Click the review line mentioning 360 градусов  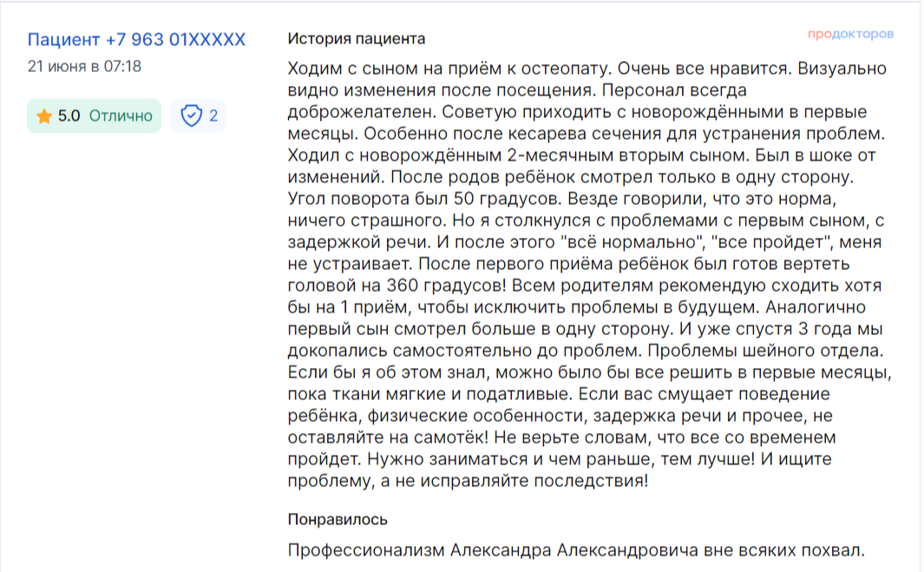point(585,286)
